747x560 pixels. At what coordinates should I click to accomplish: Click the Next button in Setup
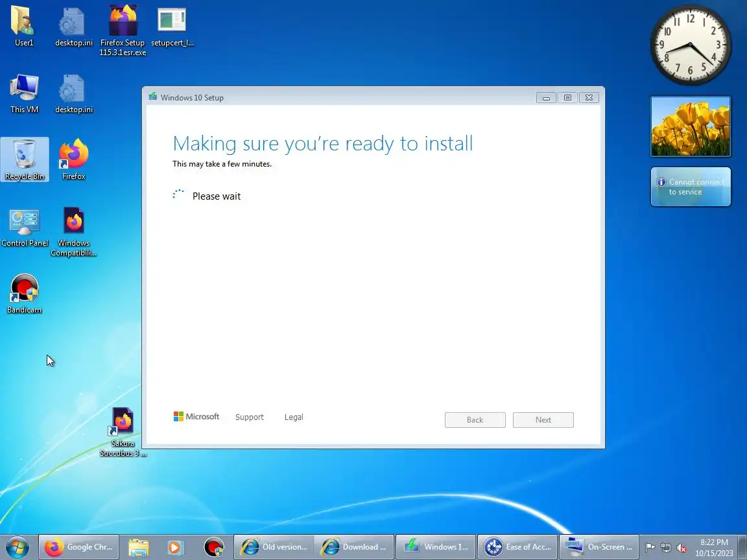[543, 420]
